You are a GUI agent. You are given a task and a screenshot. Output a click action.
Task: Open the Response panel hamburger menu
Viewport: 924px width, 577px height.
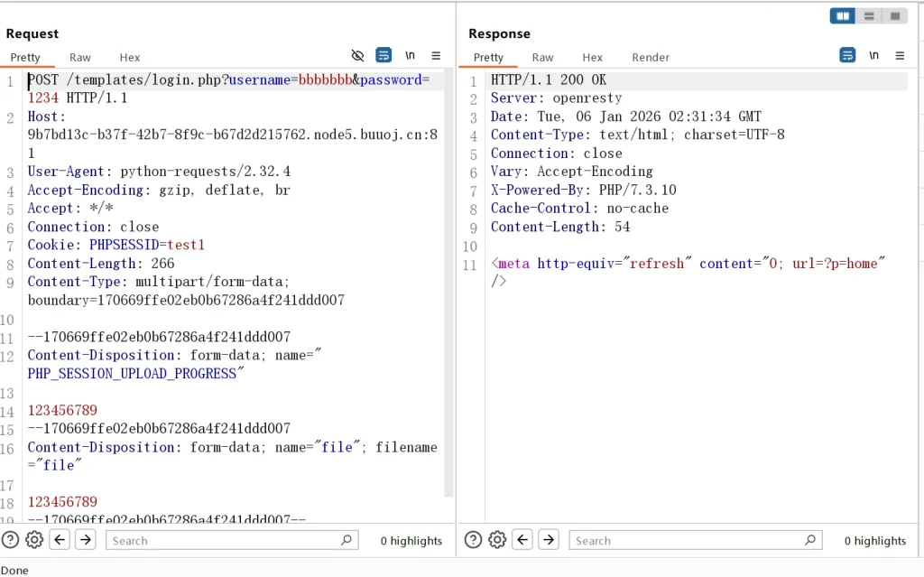tap(900, 56)
